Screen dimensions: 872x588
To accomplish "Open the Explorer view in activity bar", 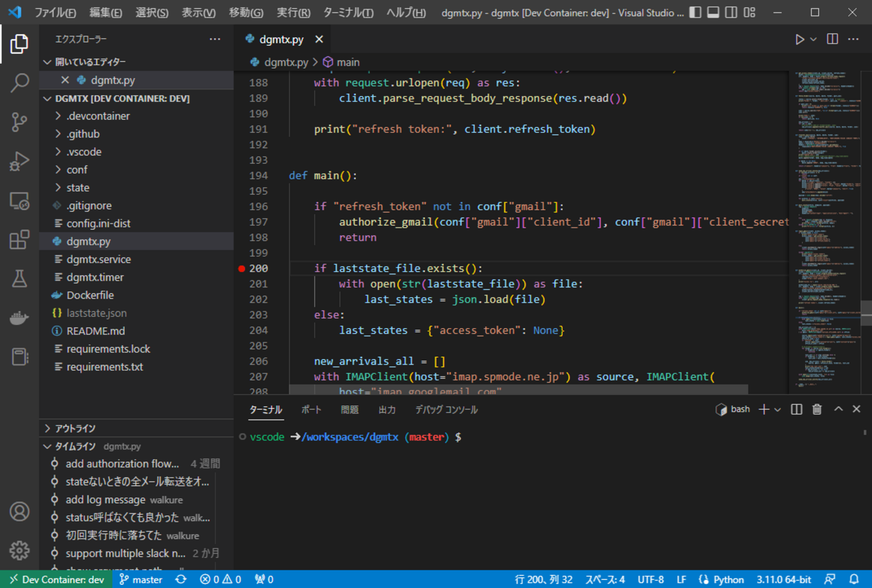I will tap(19, 44).
